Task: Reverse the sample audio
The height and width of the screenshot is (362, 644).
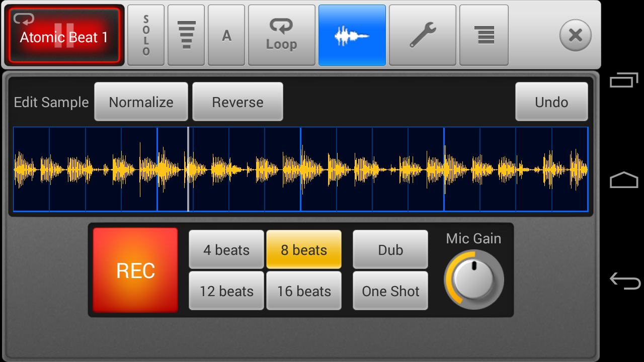Action: 237,102
